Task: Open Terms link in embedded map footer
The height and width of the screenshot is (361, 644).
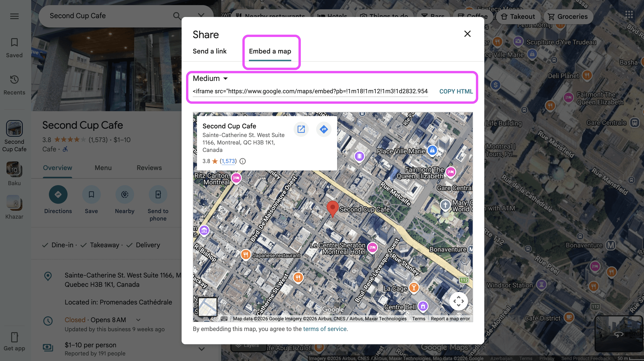Action: (419, 318)
